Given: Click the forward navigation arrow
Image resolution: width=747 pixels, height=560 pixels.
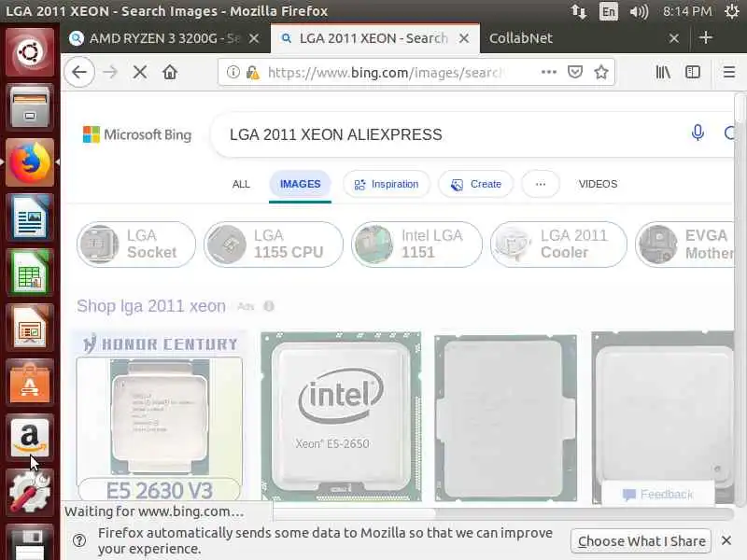Looking at the screenshot, I should pyautogui.click(x=110, y=73).
